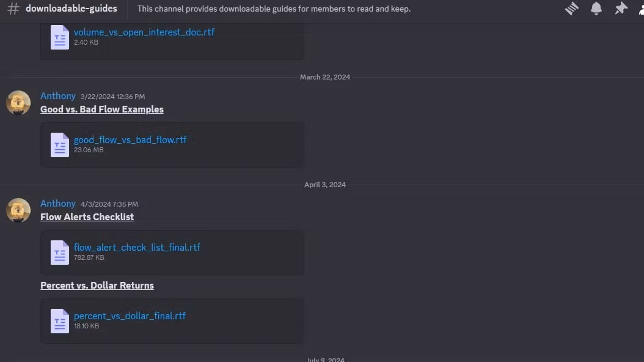Click the good_flow_vs_bad_flow document icon
The width and height of the screenshot is (644, 362).
pyautogui.click(x=59, y=145)
